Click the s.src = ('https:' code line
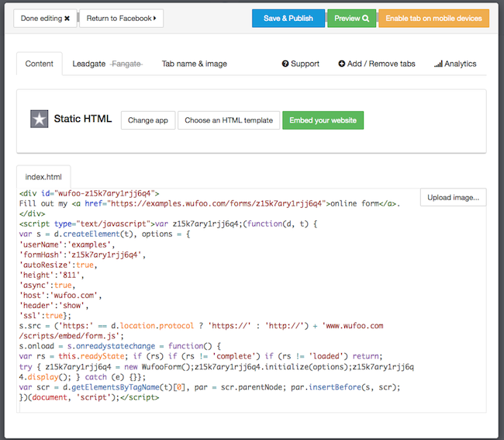504x440 pixels. click(202, 325)
